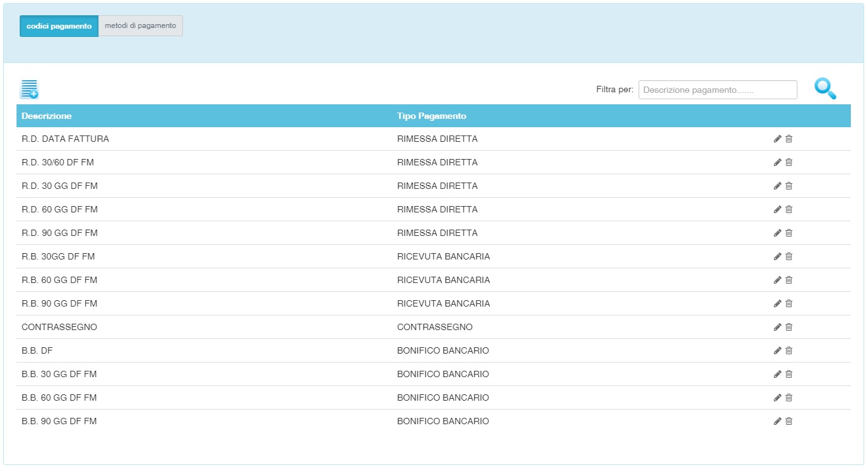Image resolution: width=868 pixels, height=470 pixels.
Task: Delete the B.B. DF payment code
Action: pyautogui.click(x=789, y=350)
